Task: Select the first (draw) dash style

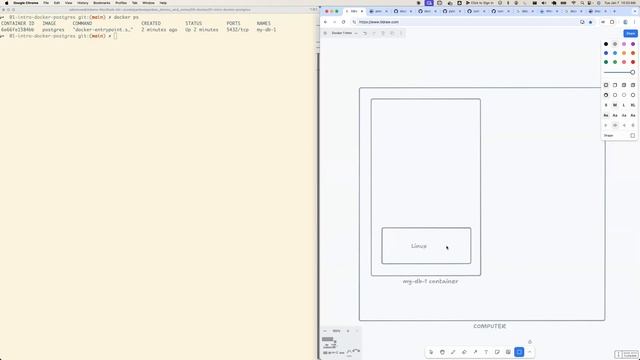Action: pos(606,95)
